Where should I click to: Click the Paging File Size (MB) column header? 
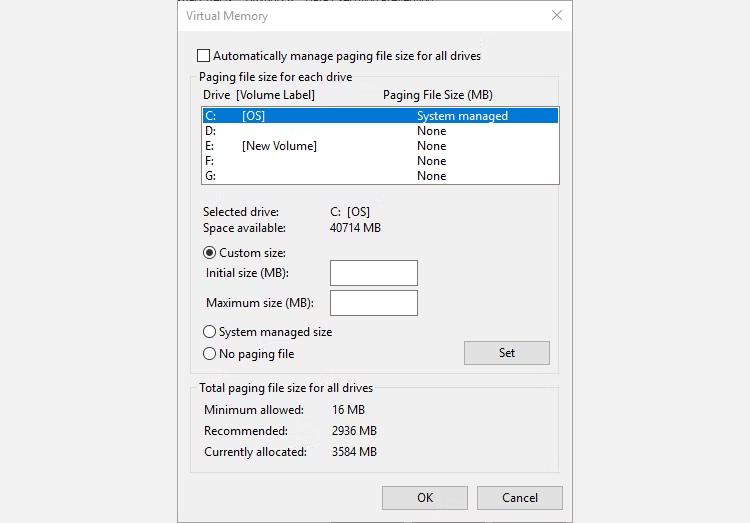[438, 95]
